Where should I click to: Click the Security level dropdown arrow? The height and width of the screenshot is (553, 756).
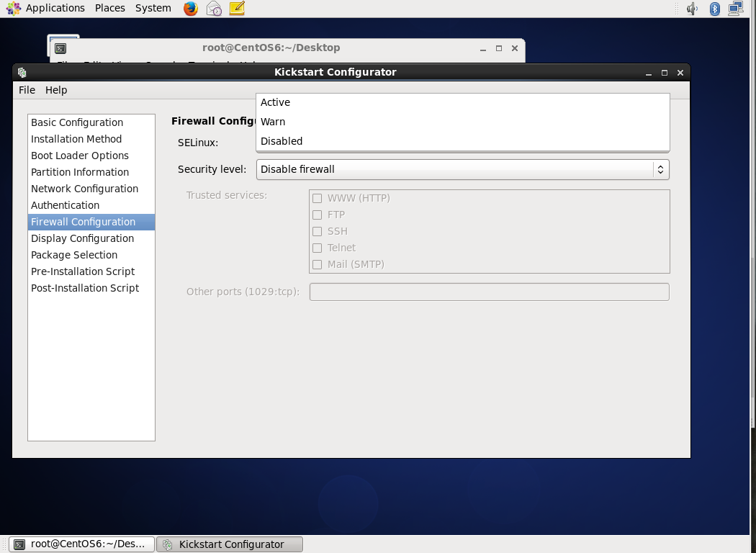tap(660, 169)
